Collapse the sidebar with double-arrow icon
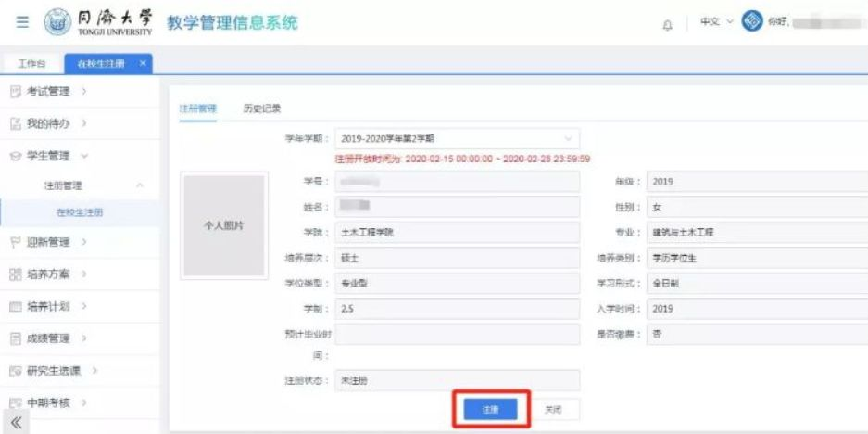The image size is (868, 434). click(x=16, y=423)
